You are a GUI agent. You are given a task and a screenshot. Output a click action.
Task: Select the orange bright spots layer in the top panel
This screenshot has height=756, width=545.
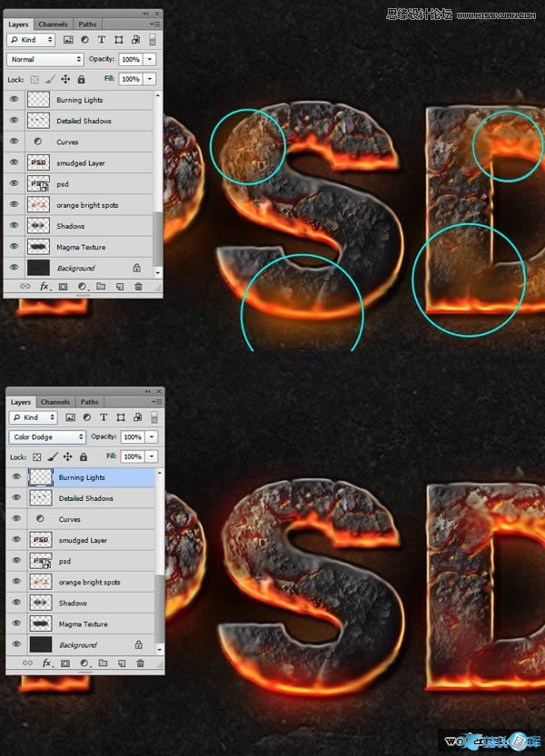pos(88,205)
